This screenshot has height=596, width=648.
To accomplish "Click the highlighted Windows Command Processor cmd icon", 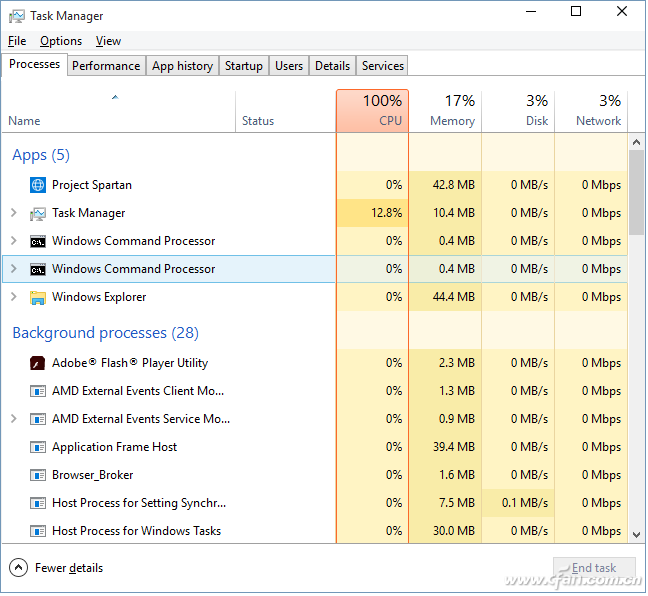I will click(38, 269).
